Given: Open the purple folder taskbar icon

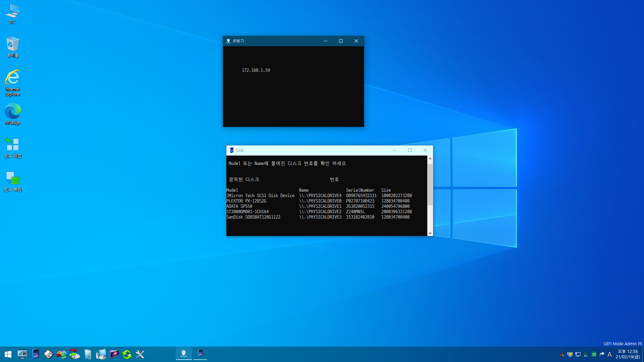Looking at the screenshot, I should click(x=114, y=354).
